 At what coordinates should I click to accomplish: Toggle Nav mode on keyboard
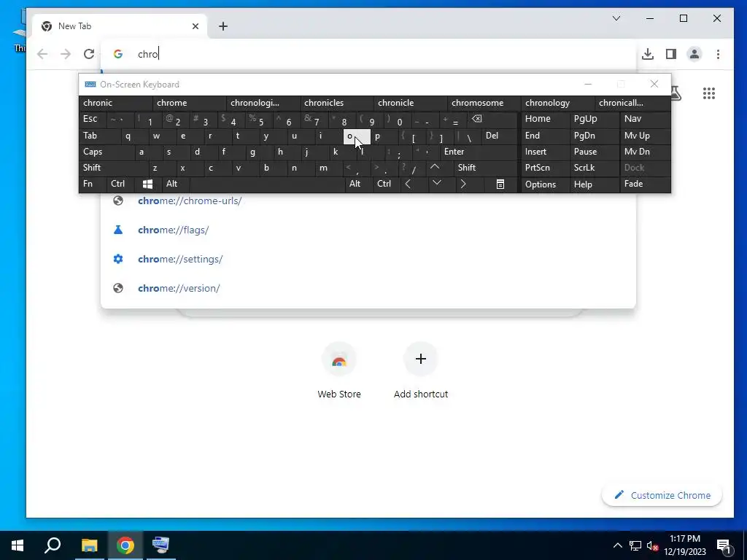(x=645, y=119)
